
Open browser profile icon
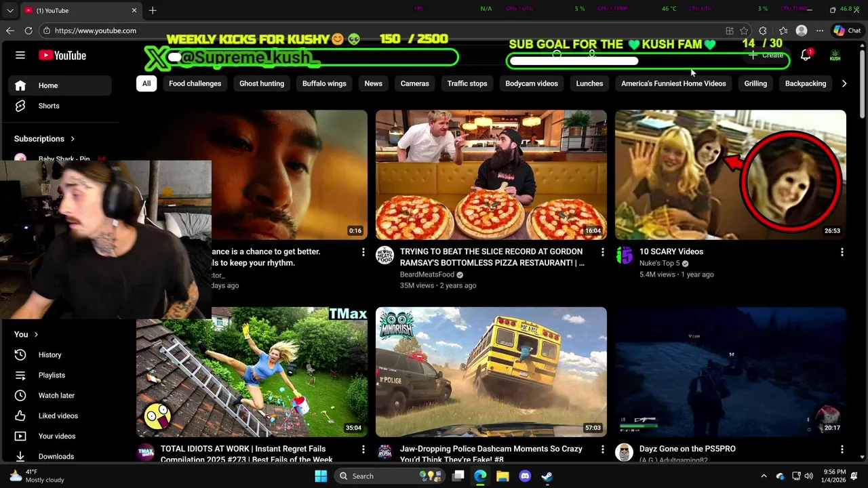(x=802, y=30)
